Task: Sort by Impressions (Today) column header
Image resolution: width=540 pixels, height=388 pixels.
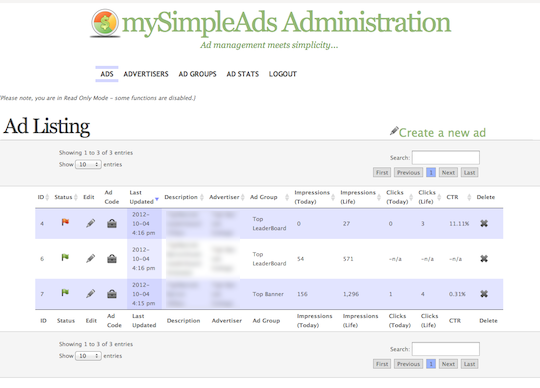Action: (x=314, y=197)
